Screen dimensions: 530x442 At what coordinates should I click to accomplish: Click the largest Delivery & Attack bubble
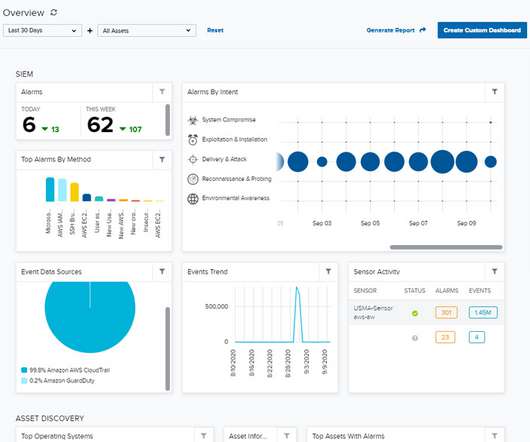[x=442, y=162]
